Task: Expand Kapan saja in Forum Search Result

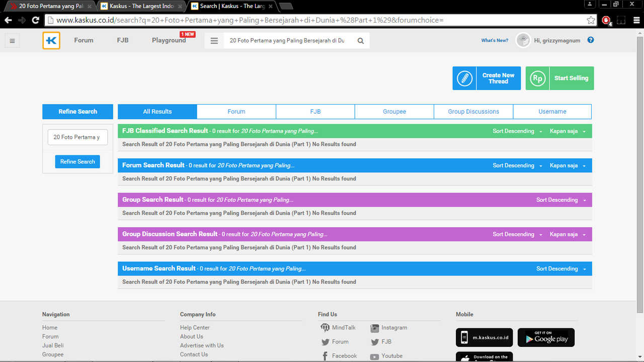Action: (568, 165)
